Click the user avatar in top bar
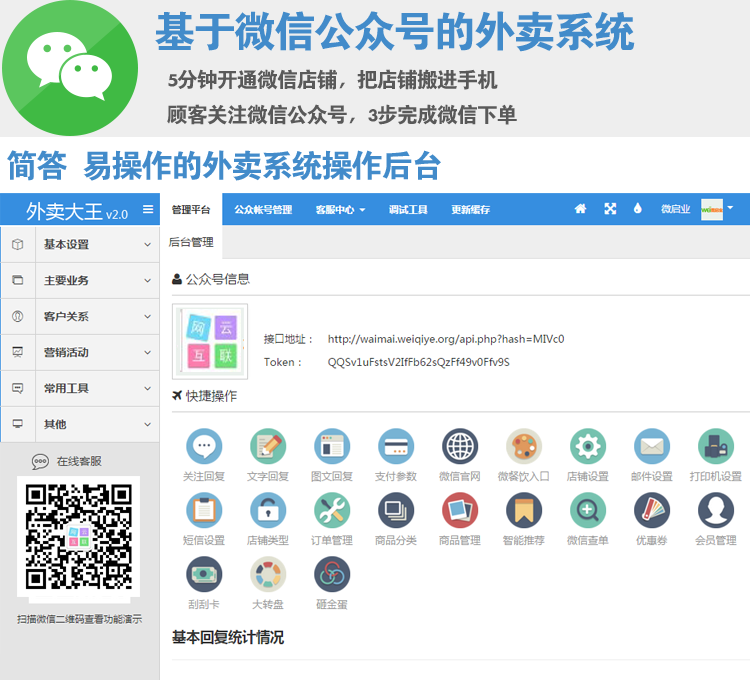The height and width of the screenshot is (680, 750). tap(712, 209)
